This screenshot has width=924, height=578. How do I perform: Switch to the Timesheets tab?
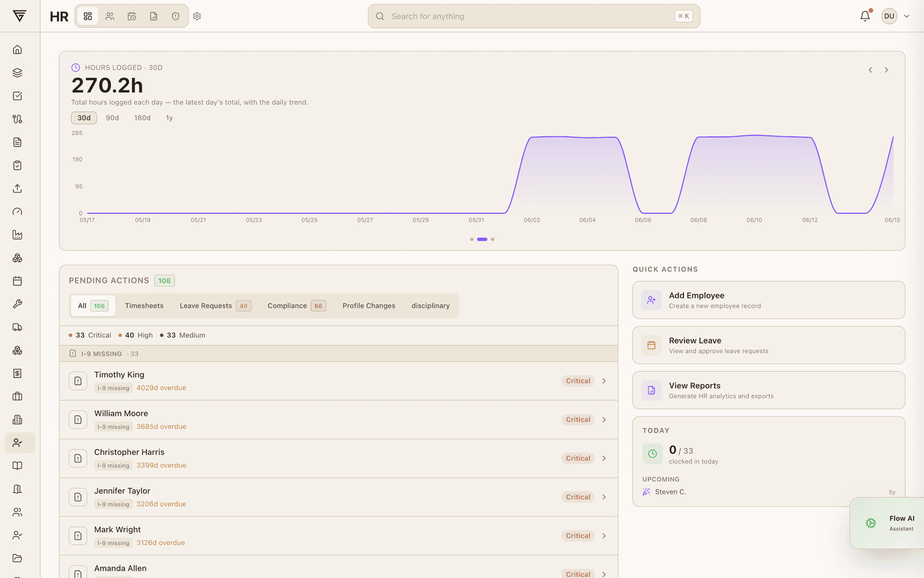click(144, 306)
